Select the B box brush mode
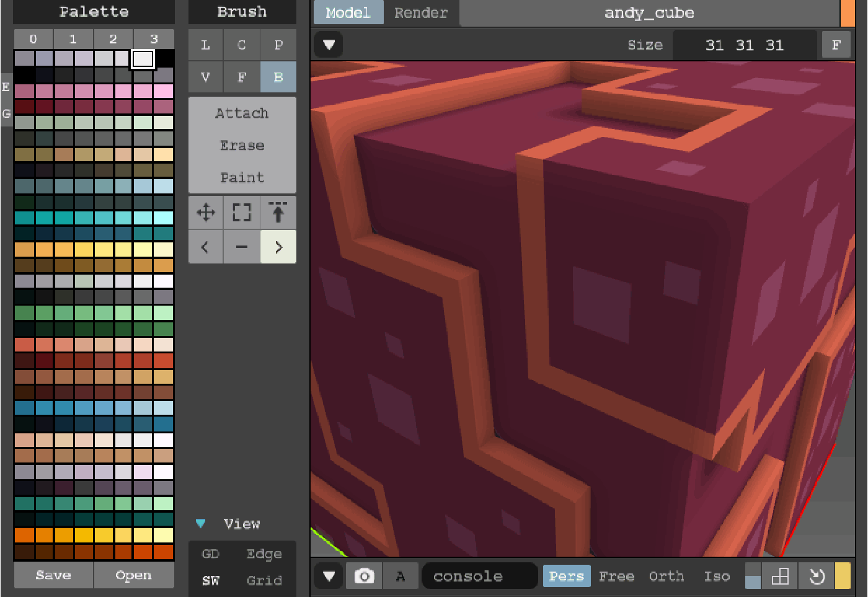 pos(278,77)
